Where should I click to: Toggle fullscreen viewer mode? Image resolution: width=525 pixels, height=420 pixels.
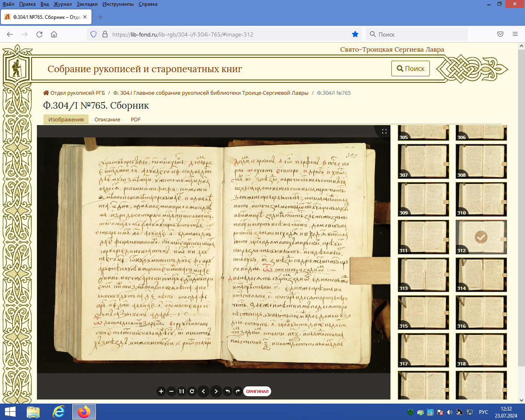(384, 131)
